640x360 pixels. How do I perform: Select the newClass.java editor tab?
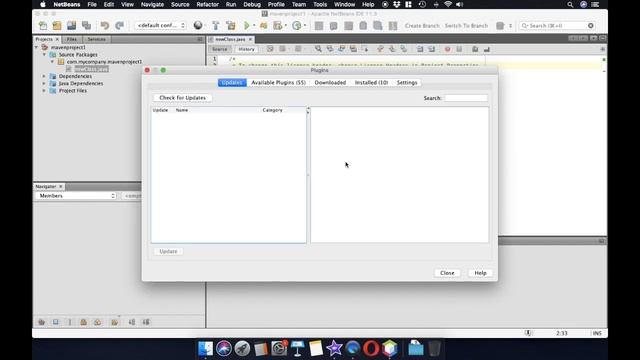230,39
